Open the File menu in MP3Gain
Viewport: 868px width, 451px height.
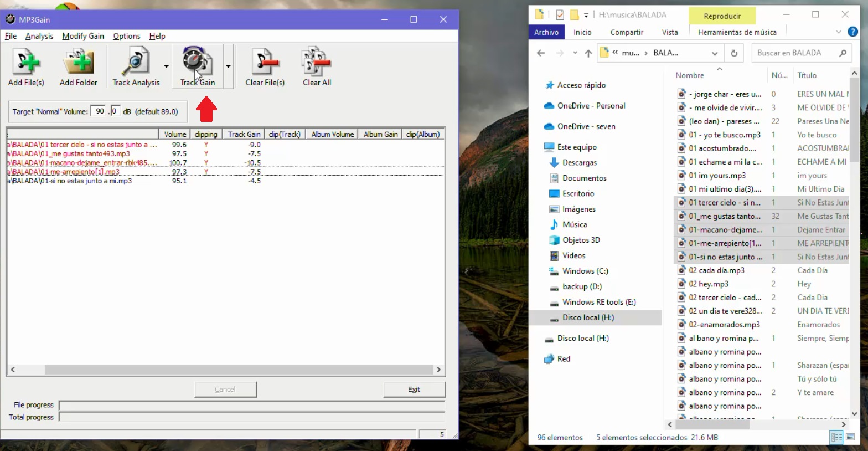point(11,36)
